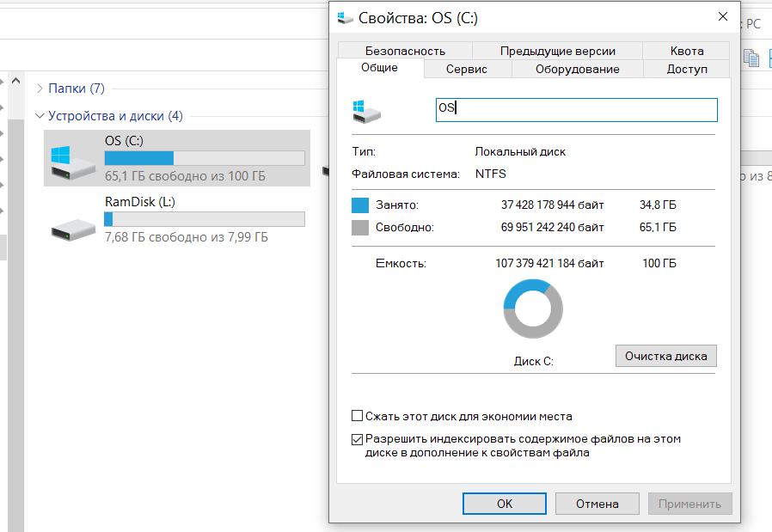Collapse the 'Устройства и диски (4)' group

click(40, 116)
